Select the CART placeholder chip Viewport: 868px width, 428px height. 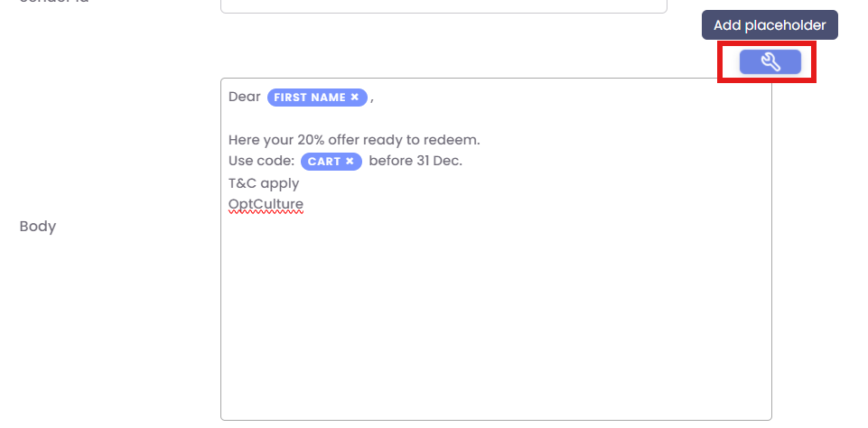point(323,162)
